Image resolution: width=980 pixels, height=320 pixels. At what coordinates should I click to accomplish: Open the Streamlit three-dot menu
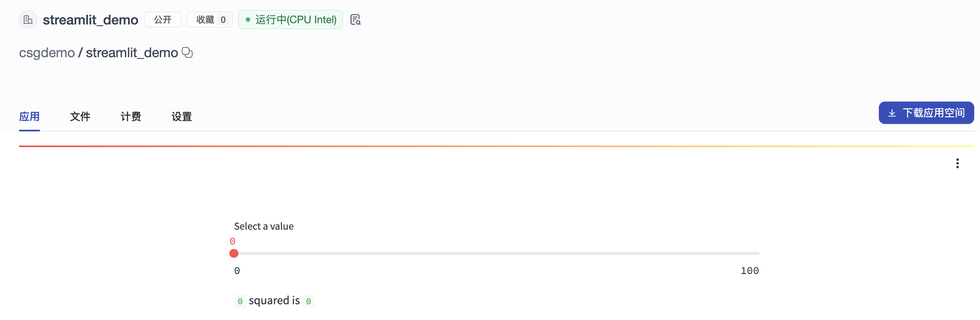tap(957, 163)
